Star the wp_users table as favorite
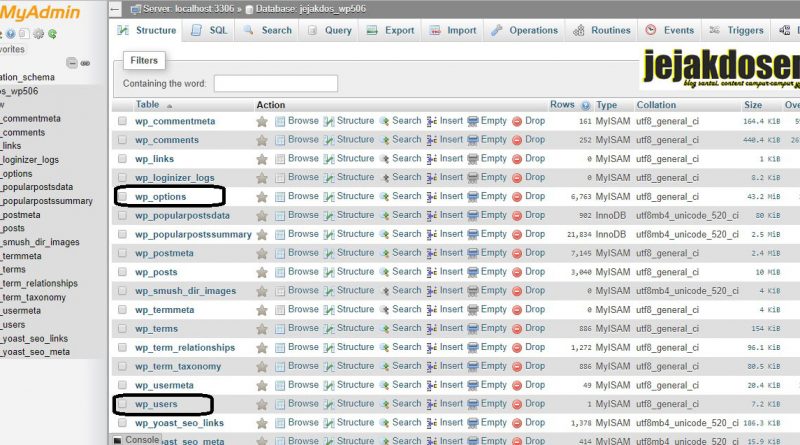The image size is (800, 445). pos(262,405)
